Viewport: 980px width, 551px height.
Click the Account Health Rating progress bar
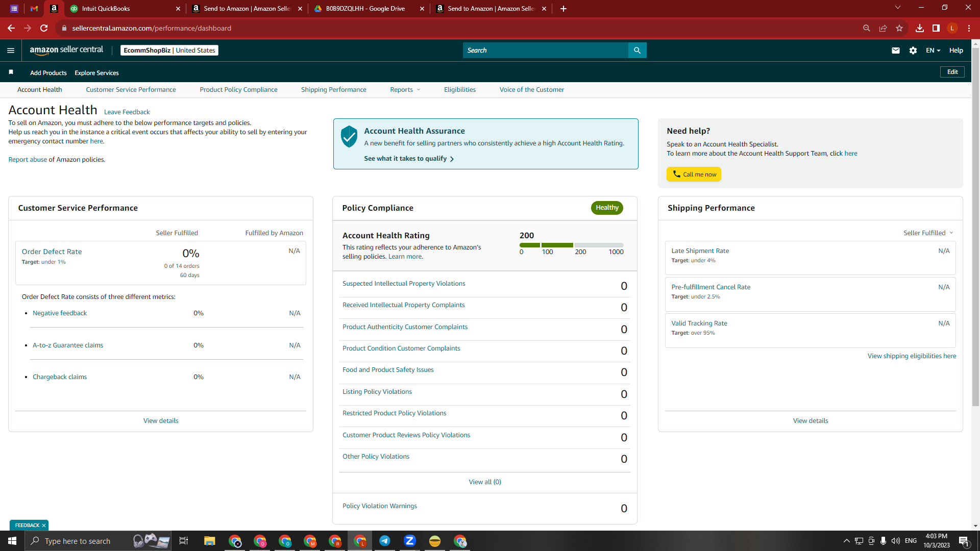click(572, 245)
